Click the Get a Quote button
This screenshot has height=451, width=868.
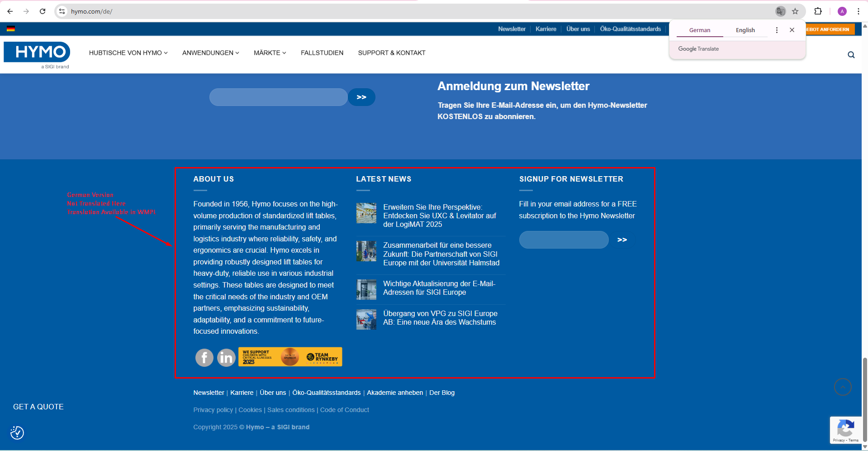point(38,407)
